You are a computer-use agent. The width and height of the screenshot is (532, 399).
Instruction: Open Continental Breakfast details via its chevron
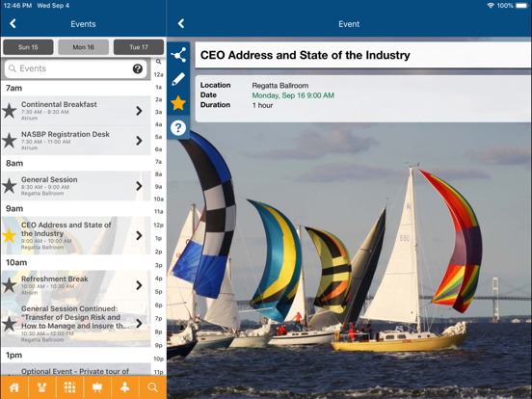point(139,111)
